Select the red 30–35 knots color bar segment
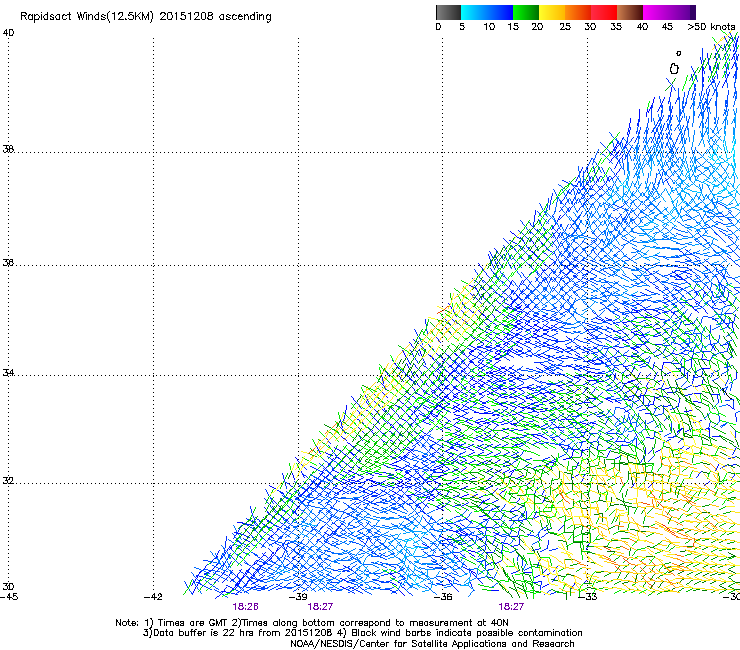 coord(604,12)
